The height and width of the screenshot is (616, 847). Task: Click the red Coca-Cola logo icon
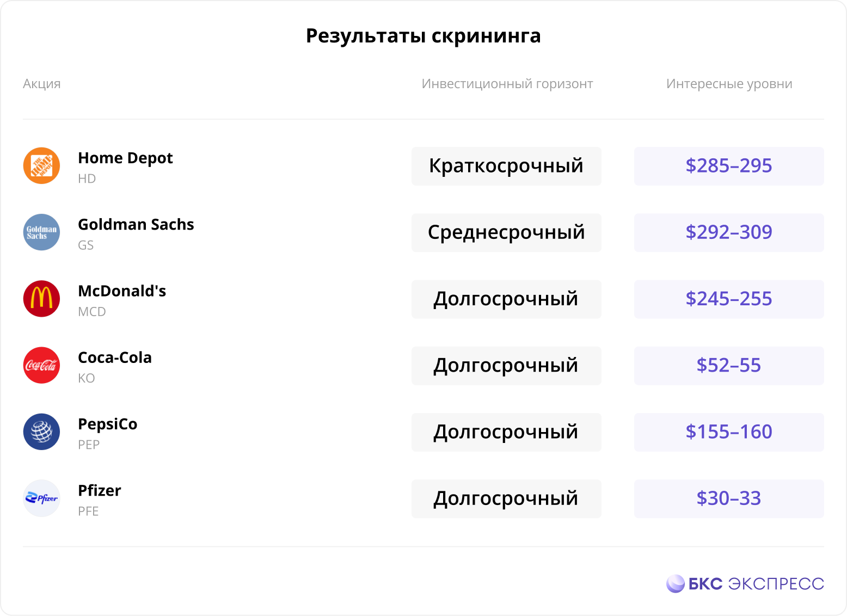point(41,365)
